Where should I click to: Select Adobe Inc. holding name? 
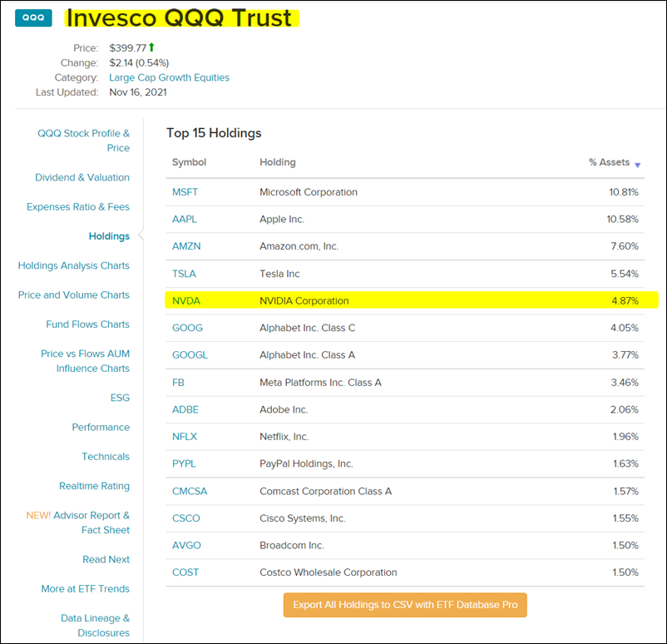[284, 409]
